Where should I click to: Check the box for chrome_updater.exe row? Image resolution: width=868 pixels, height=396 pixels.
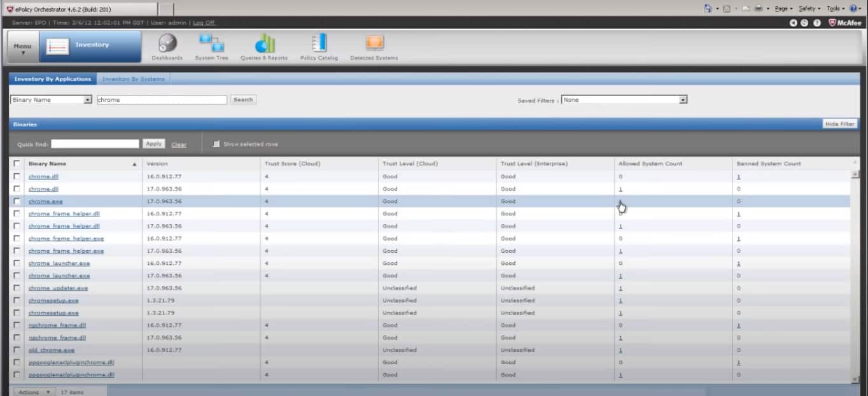[x=17, y=288]
